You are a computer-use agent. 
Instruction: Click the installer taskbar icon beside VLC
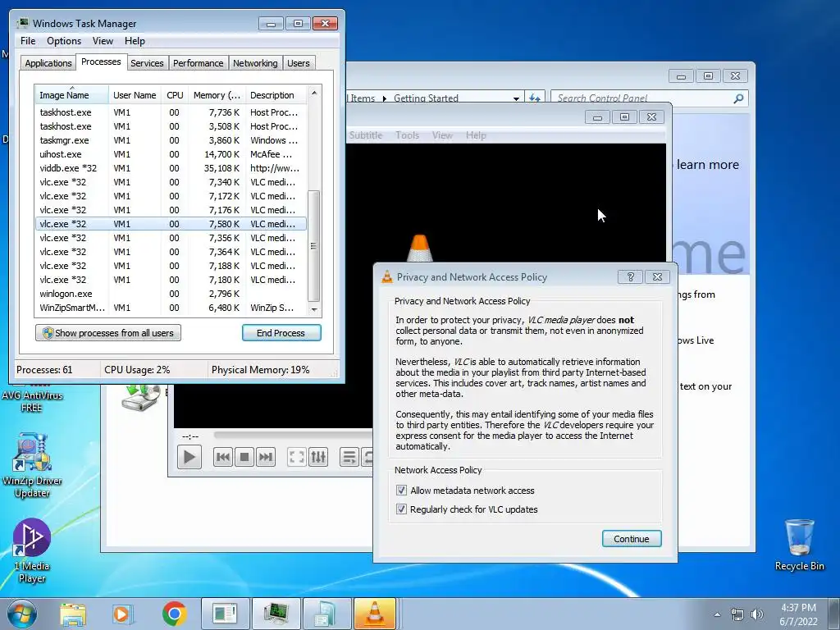click(326, 614)
